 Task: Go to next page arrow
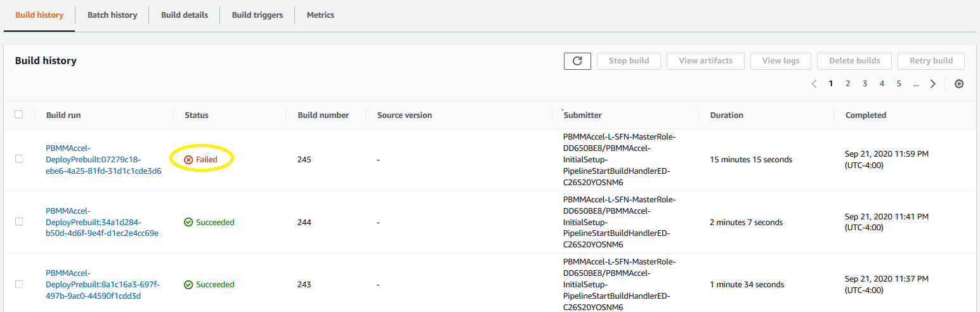[x=932, y=84]
